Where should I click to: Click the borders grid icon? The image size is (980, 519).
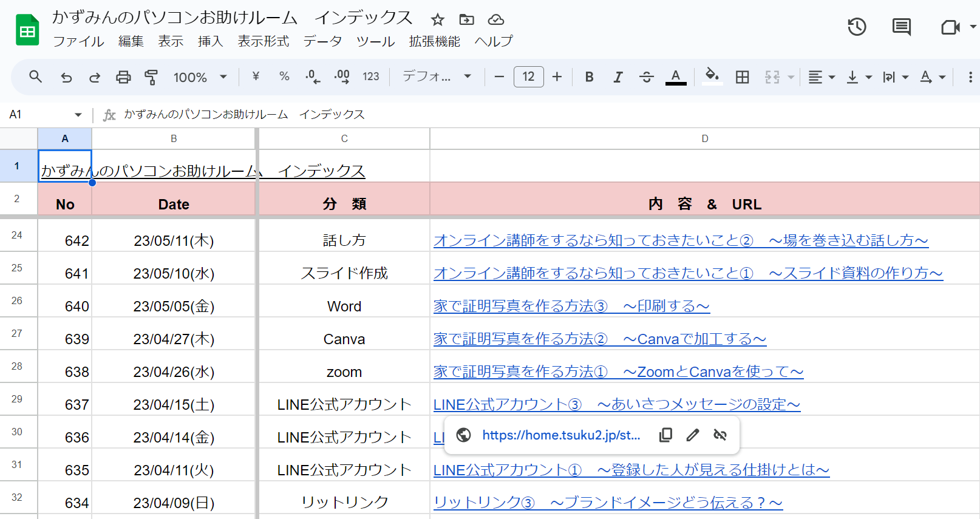click(742, 77)
